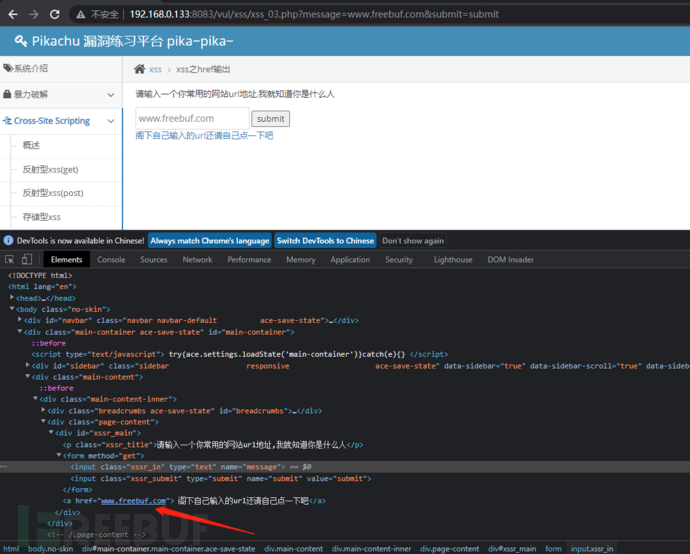Open 反射型xss(post) submenu item

(x=53, y=193)
